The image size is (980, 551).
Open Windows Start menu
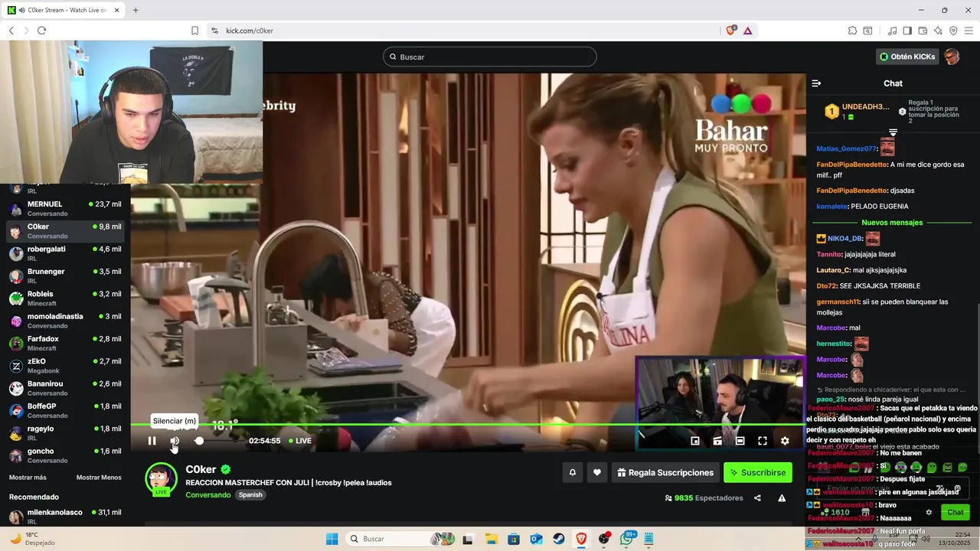click(332, 539)
